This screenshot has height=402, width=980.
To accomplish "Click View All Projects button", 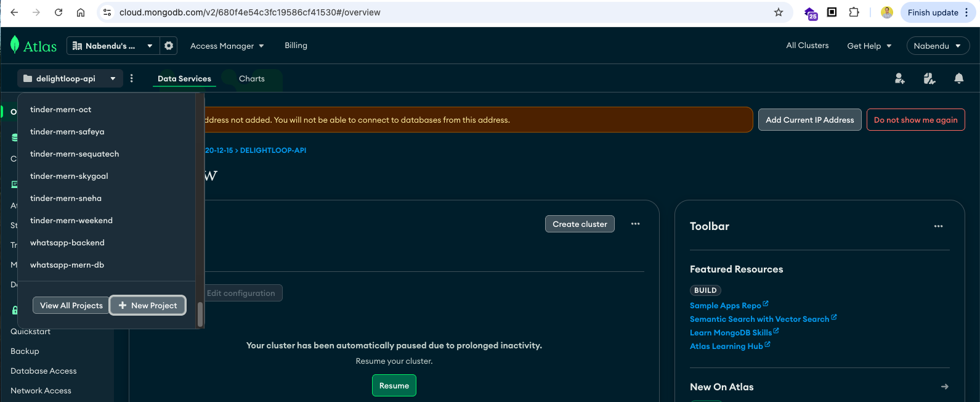I will [71, 305].
